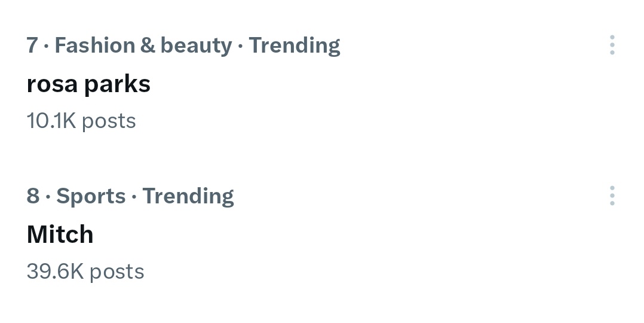The image size is (644, 323).
Task: Open more options for Mitch trend
Action: click(612, 196)
